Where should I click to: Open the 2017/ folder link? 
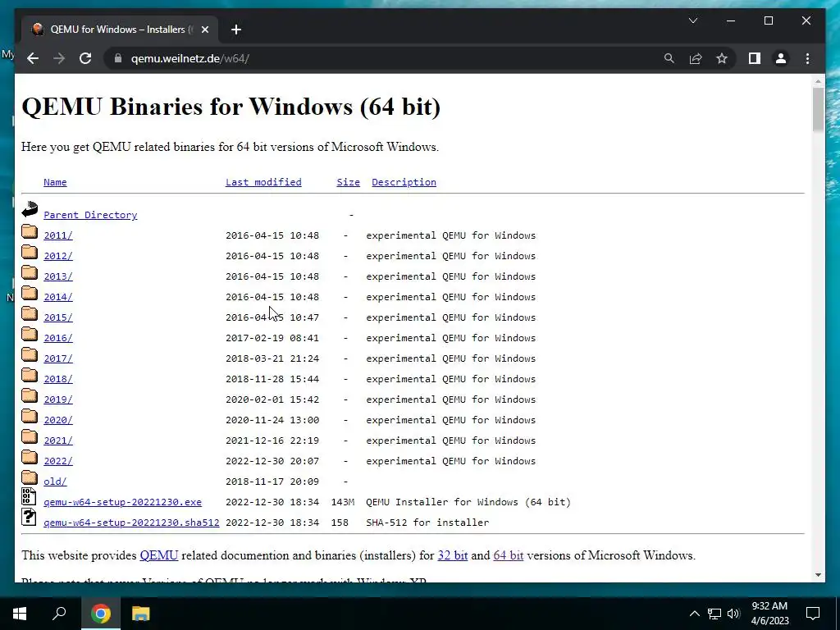tap(58, 358)
